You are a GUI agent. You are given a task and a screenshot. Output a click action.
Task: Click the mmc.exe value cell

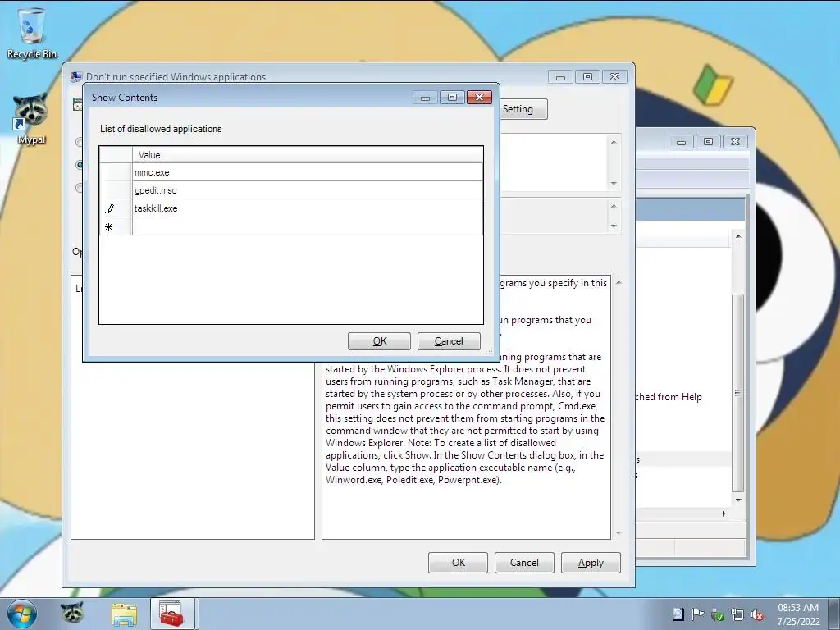pyautogui.click(x=308, y=172)
